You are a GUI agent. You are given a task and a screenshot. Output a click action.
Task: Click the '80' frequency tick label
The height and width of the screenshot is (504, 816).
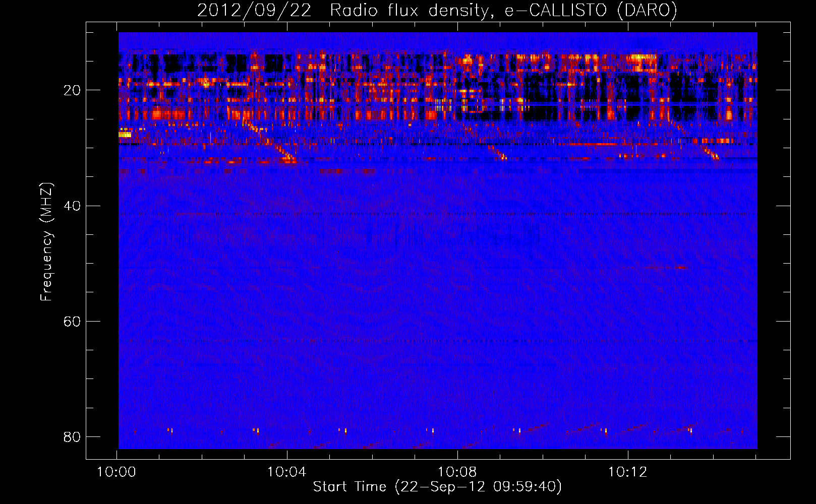click(72, 436)
